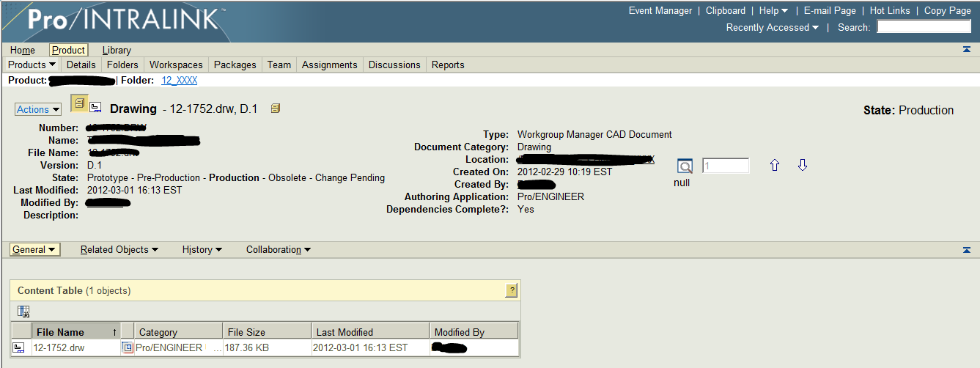The height and width of the screenshot is (368, 980).
Task: Click Production in the State lifecycle line
Action: pyautogui.click(x=234, y=177)
